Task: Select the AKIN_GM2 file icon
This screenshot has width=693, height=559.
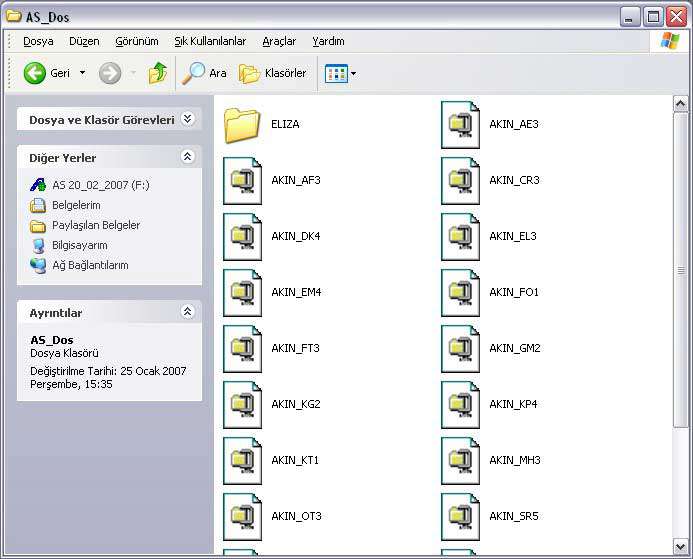Action: coord(460,349)
